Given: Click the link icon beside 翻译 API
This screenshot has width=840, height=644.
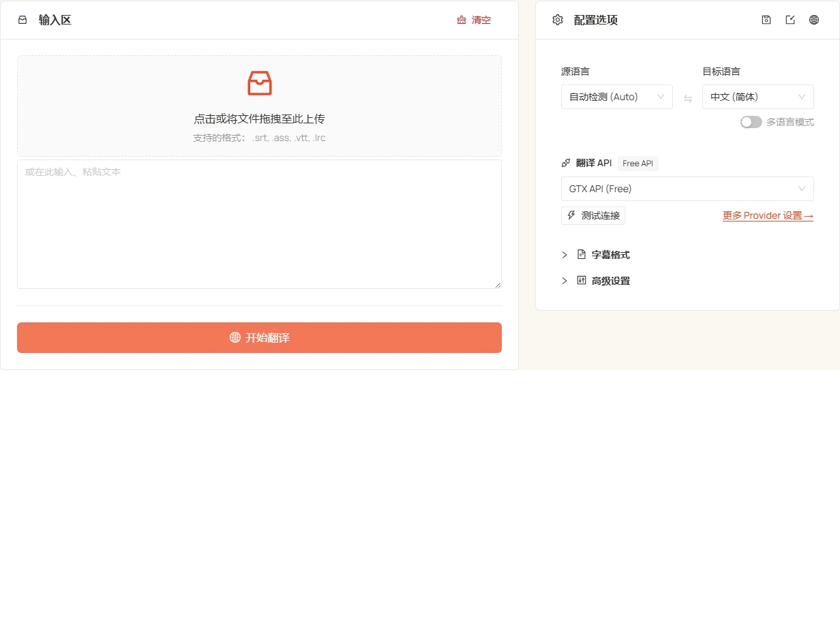Looking at the screenshot, I should [x=565, y=163].
